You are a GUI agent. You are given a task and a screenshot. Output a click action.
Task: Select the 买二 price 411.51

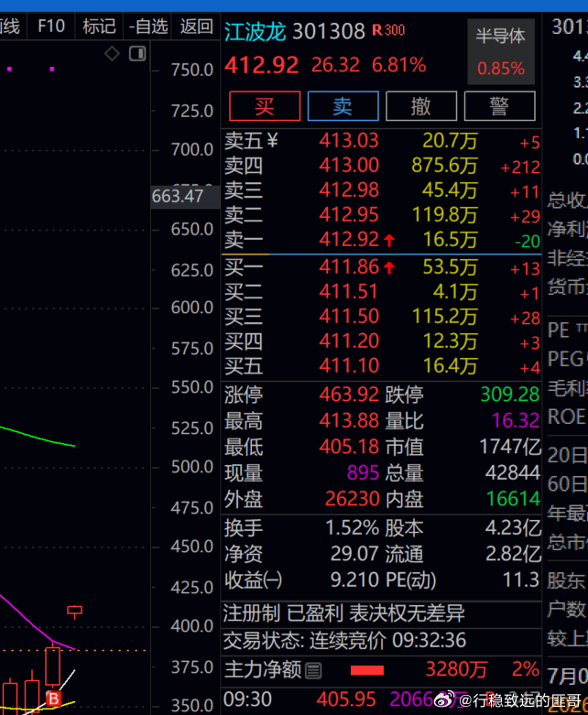click(x=349, y=292)
